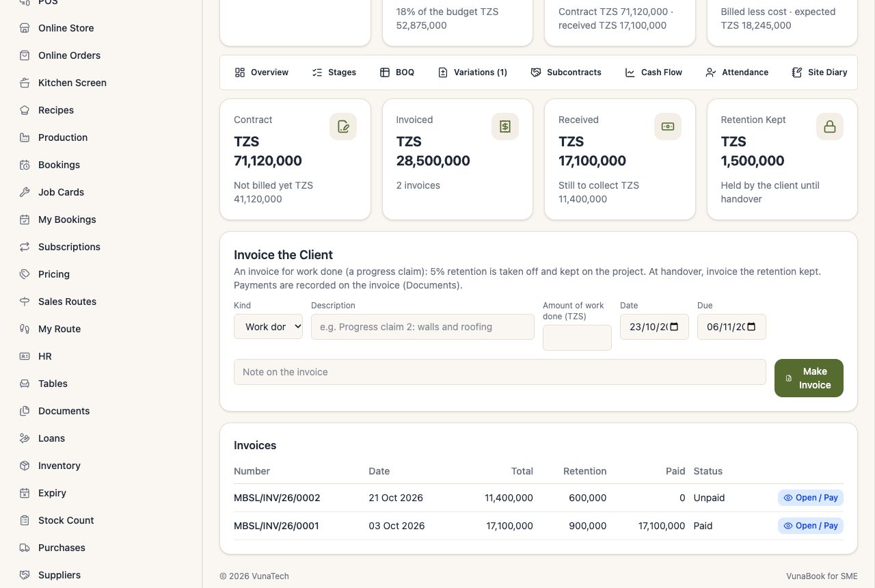Viewport: 875px width, 588px height.
Task: Switch to the Stages tab
Action: tap(334, 72)
